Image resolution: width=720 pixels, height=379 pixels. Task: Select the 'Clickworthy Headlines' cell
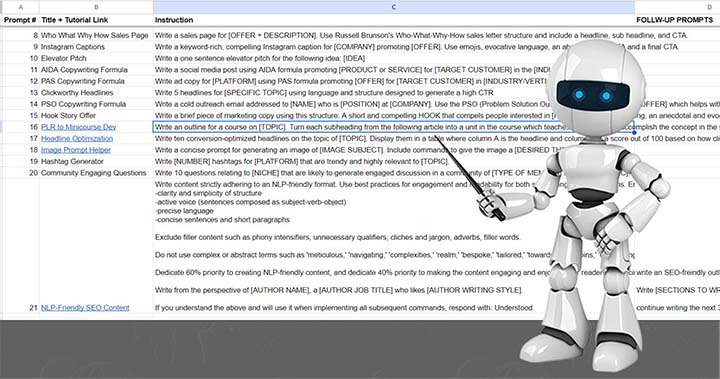point(96,93)
